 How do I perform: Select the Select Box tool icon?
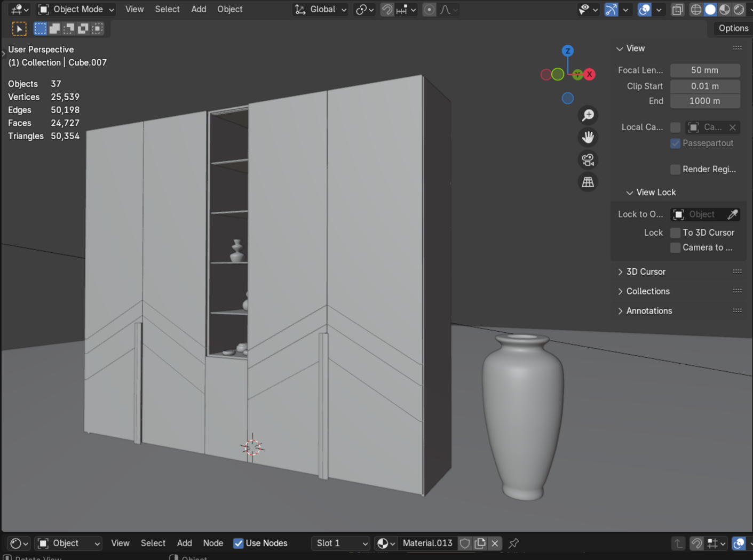(19, 29)
